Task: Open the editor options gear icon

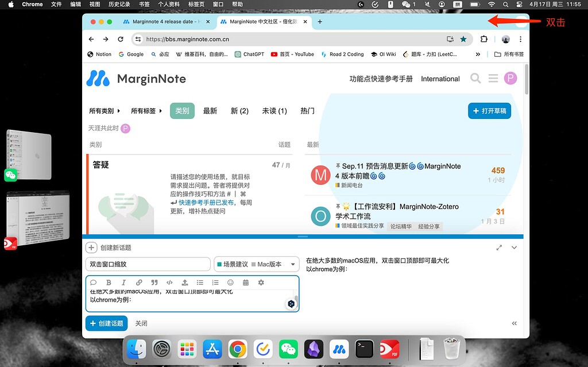Action: pos(260,283)
